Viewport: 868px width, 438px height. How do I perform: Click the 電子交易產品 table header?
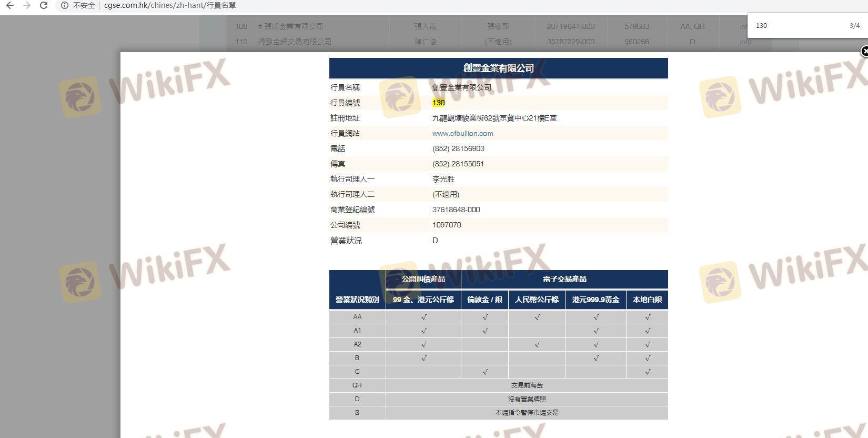564,279
